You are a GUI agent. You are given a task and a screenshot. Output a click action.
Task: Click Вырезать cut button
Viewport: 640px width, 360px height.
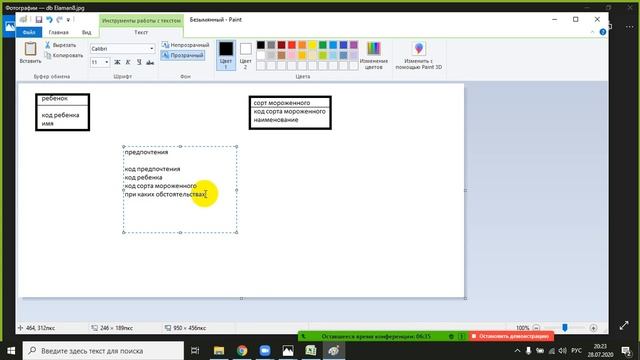click(60, 45)
